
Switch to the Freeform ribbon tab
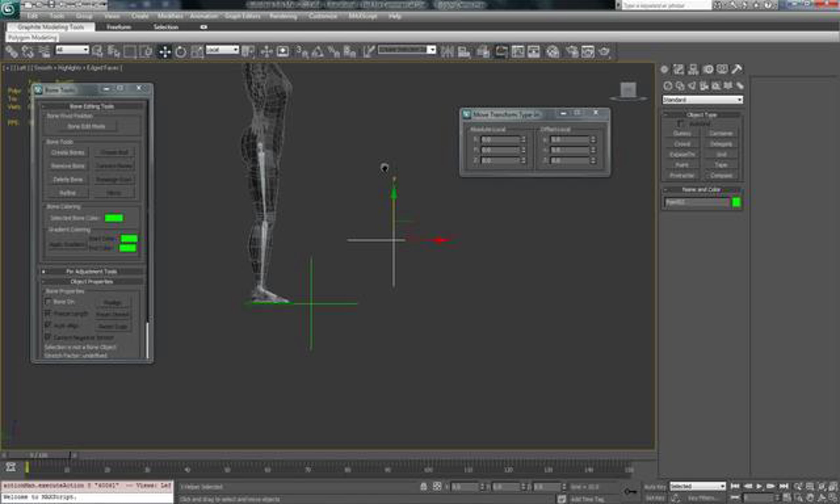point(119,27)
